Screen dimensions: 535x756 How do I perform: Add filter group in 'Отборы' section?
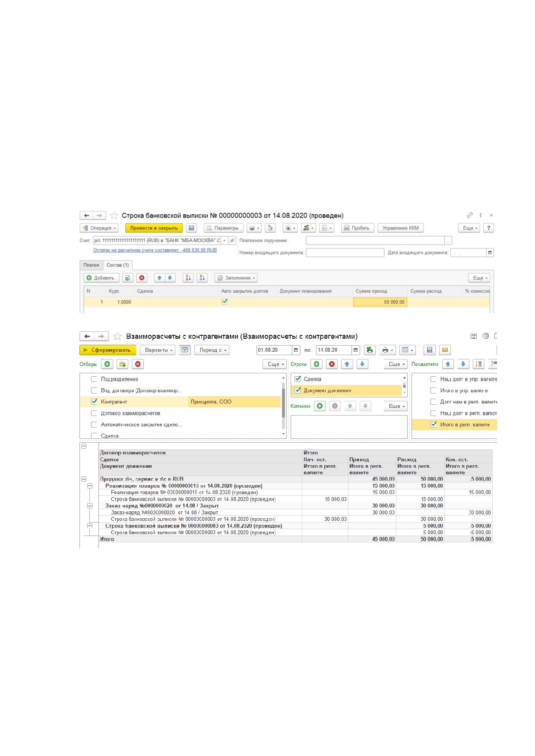[123, 364]
